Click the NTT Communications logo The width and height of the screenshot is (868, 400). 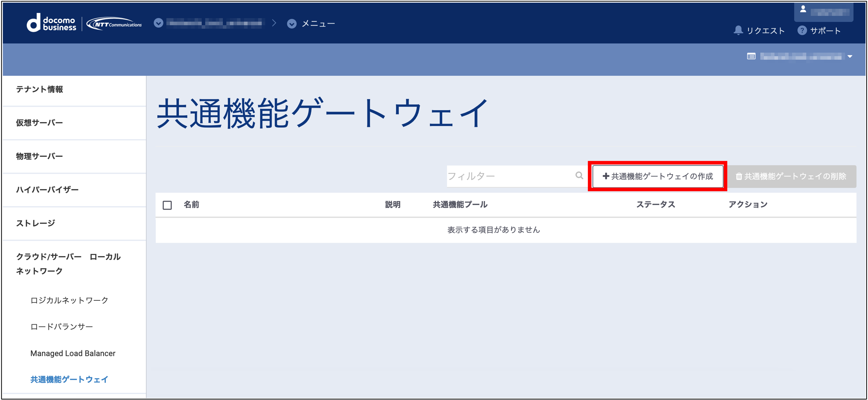(x=114, y=24)
